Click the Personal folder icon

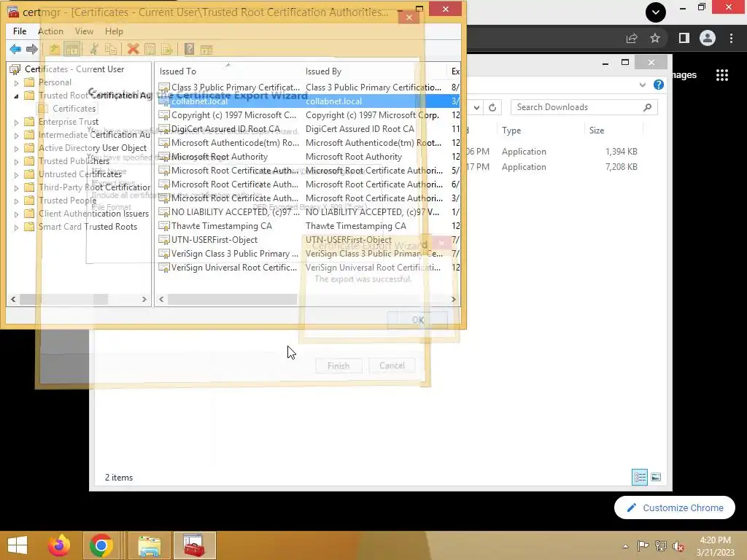tap(29, 82)
